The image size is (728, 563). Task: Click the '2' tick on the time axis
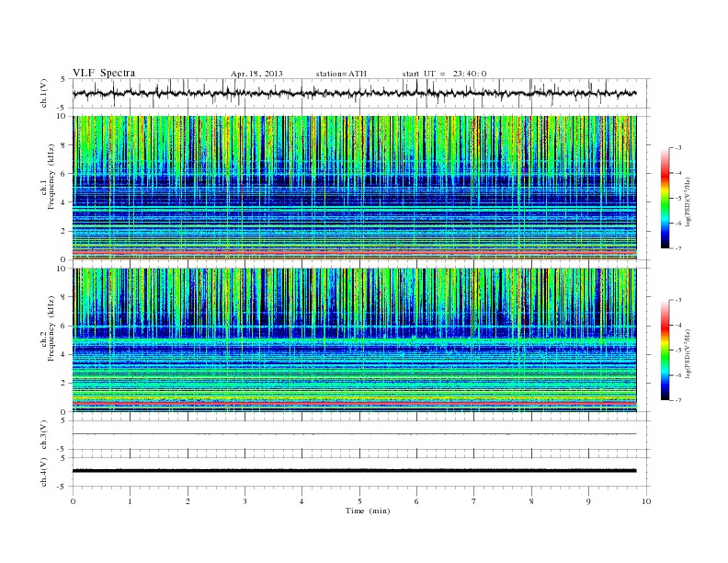(188, 501)
